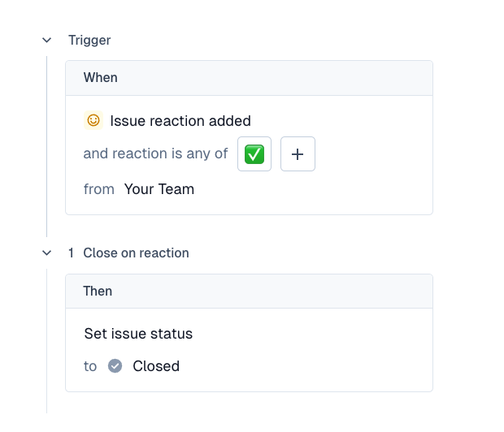Open the Set issue status action
The image size is (504, 432).
coord(138,334)
